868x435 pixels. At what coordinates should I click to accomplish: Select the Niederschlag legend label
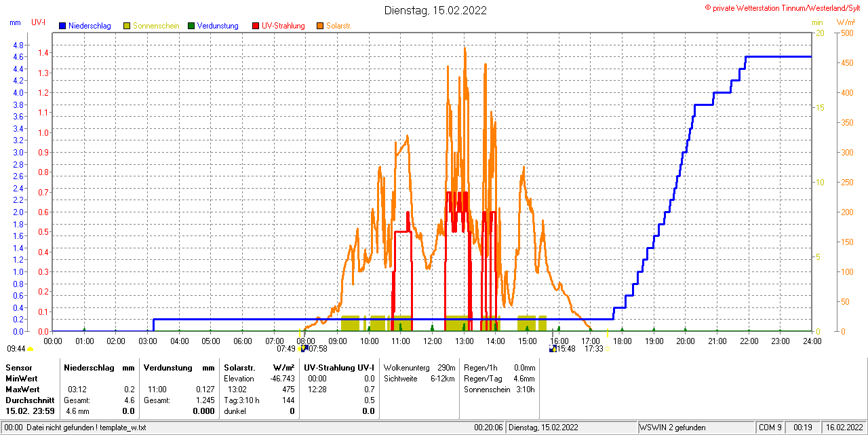(x=90, y=26)
